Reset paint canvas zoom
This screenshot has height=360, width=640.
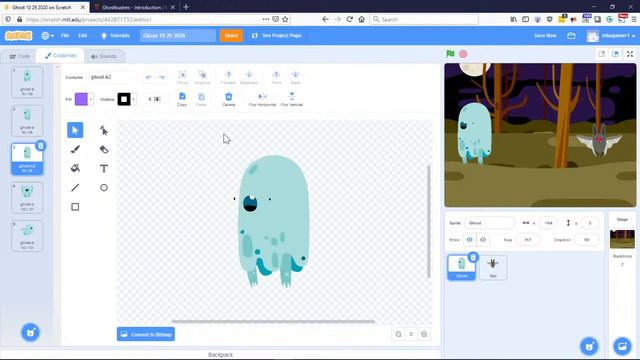411,334
